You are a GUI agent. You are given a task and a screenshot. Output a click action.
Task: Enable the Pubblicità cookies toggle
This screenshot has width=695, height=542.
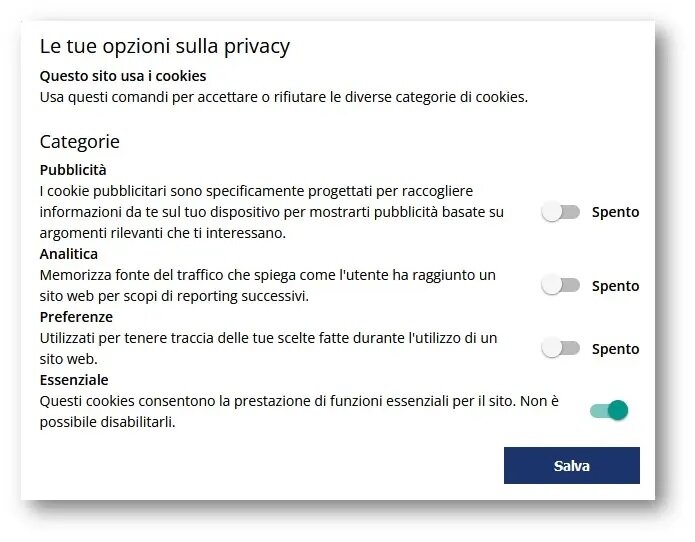(560, 212)
